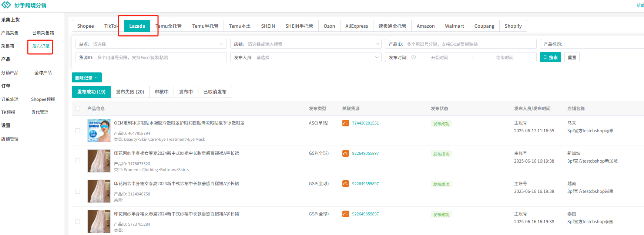Screen dimensions: 644x235
Task: Open skirt thumbnail for product ID 3124940758
Action: (99, 191)
